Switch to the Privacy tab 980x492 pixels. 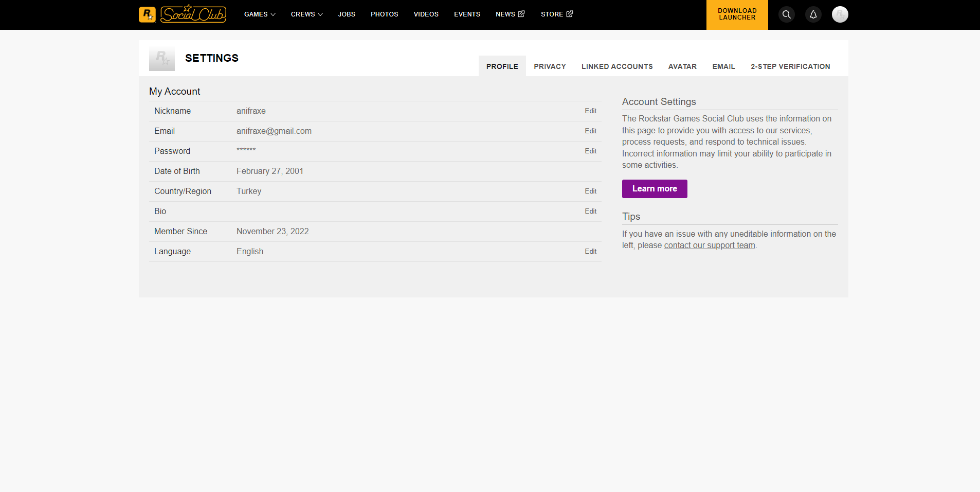[x=550, y=66]
